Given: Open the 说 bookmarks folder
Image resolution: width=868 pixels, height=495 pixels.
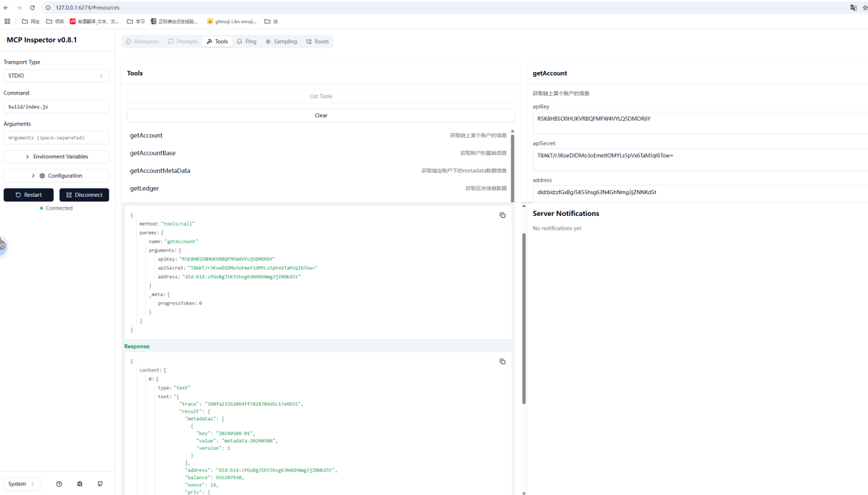Looking at the screenshot, I should 271,21.
